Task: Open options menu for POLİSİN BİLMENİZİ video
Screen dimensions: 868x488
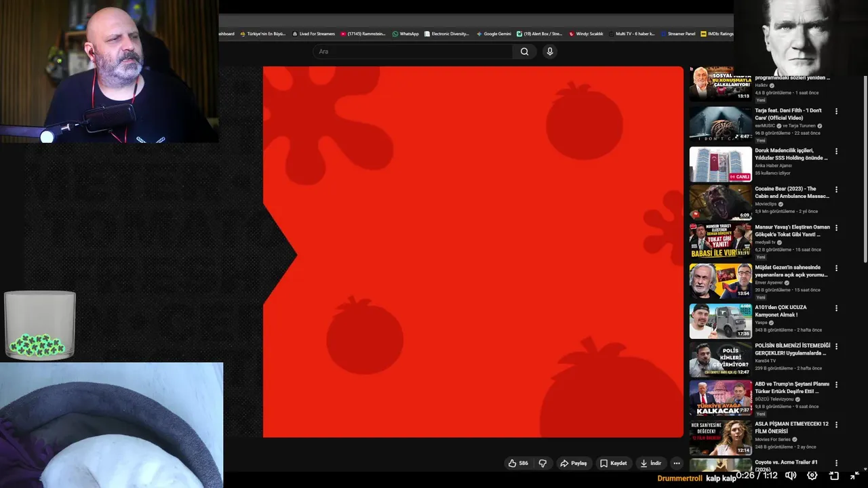Action: tap(836, 346)
